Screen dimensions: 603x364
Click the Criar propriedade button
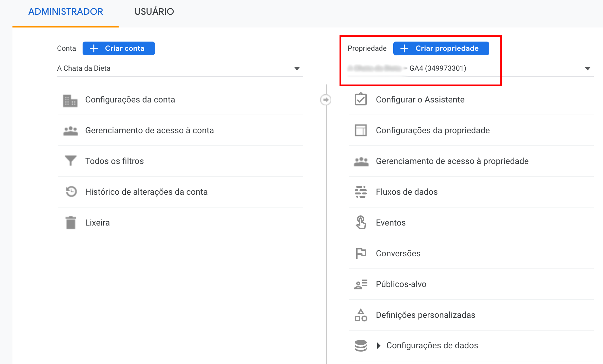441,48
